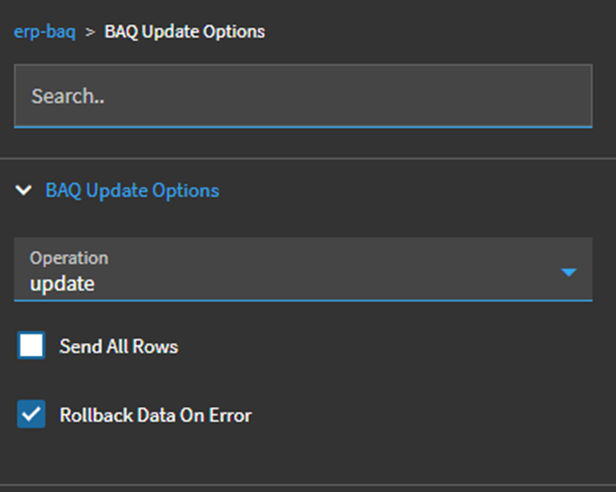Go back to erp-baq breadcrumb
Screen dimensions: 616x492
(44, 31)
